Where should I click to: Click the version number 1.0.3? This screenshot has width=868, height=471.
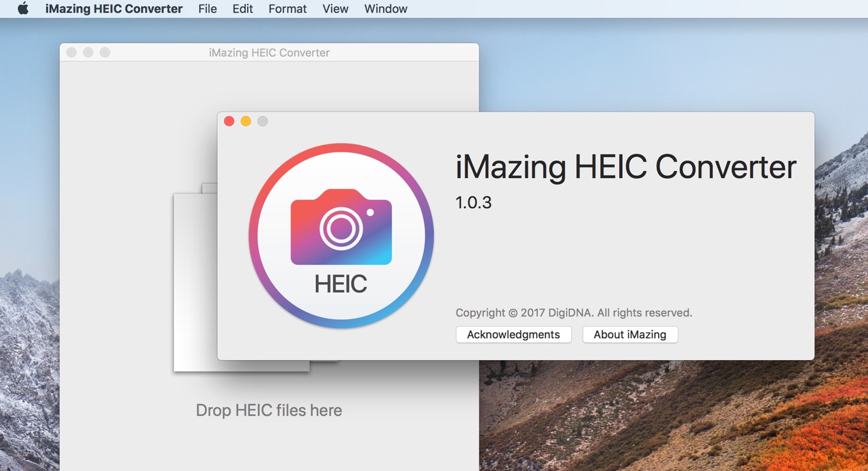click(474, 203)
